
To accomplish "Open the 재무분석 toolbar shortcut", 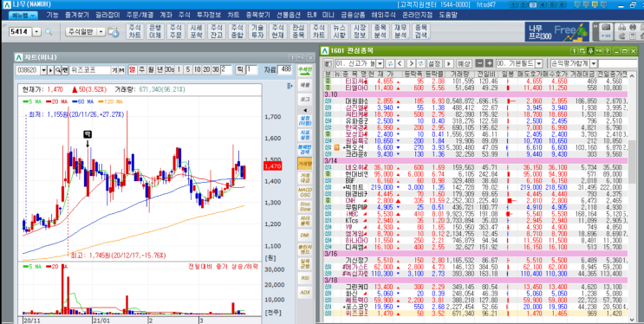I will click(x=400, y=31).
